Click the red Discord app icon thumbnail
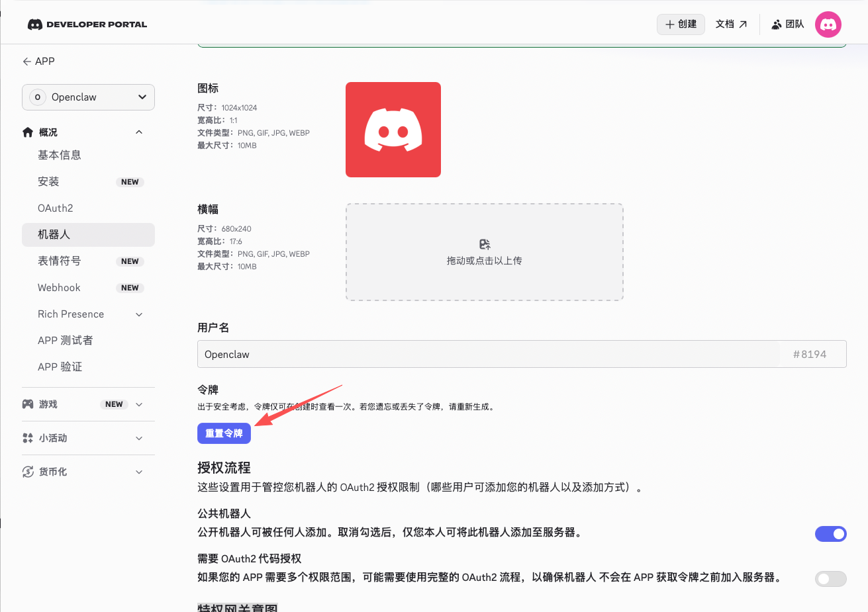The width and height of the screenshot is (868, 612). pyautogui.click(x=393, y=129)
